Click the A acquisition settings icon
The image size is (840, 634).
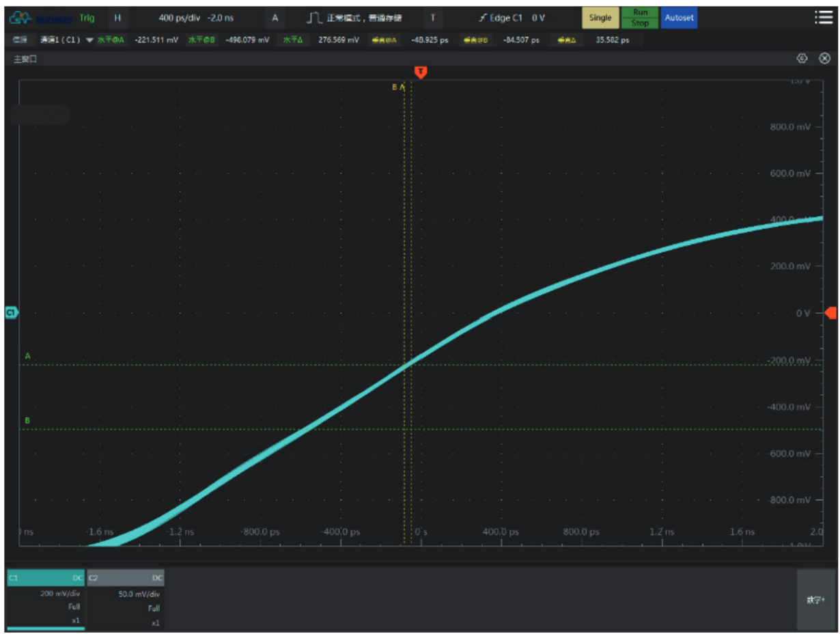click(275, 18)
